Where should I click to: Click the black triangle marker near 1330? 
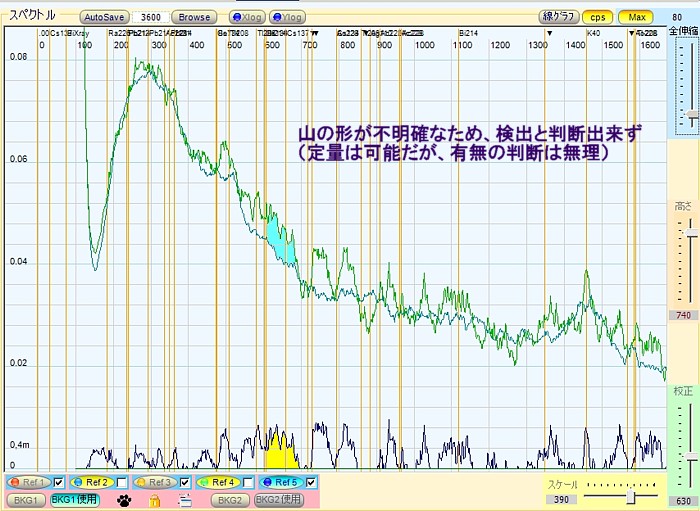click(x=550, y=33)
